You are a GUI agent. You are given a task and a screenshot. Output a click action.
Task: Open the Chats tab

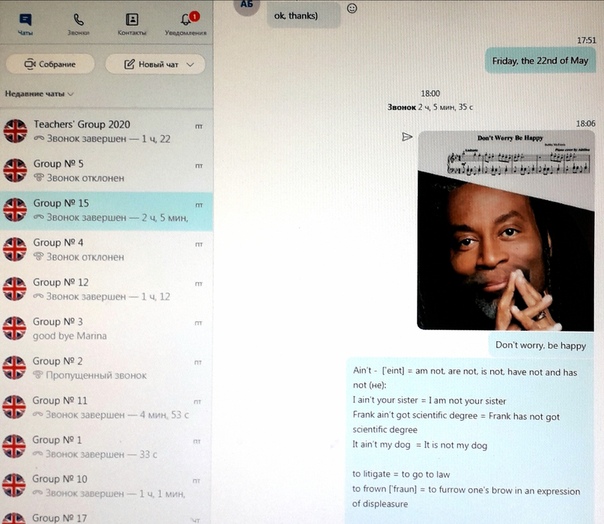click(x=25, y=24)
